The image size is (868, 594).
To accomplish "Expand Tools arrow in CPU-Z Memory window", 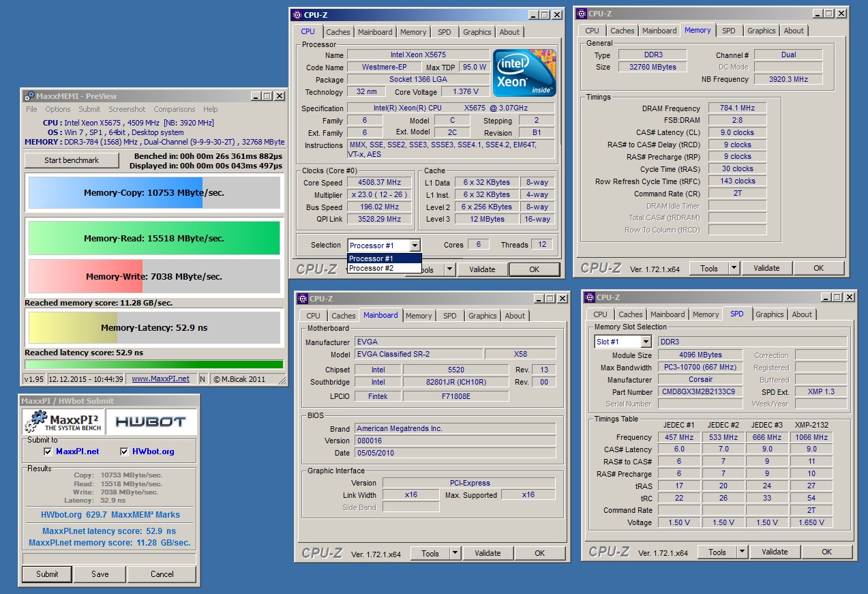I will [734, 268].
